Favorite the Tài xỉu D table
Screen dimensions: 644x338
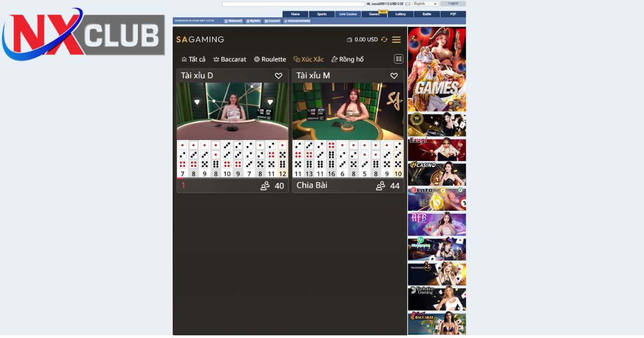coord(279,76)
